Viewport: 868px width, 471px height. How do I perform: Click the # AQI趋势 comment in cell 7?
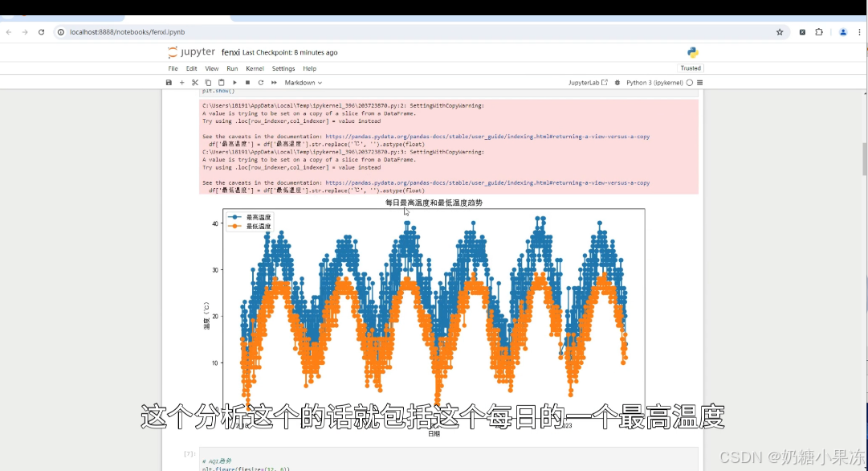[217, 461]
